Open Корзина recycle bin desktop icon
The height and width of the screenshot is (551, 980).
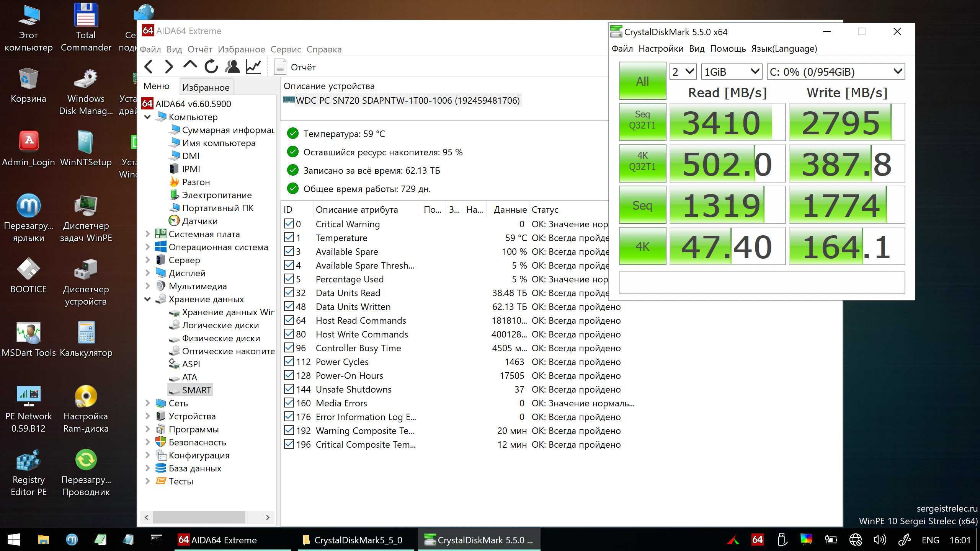point(28,86)
